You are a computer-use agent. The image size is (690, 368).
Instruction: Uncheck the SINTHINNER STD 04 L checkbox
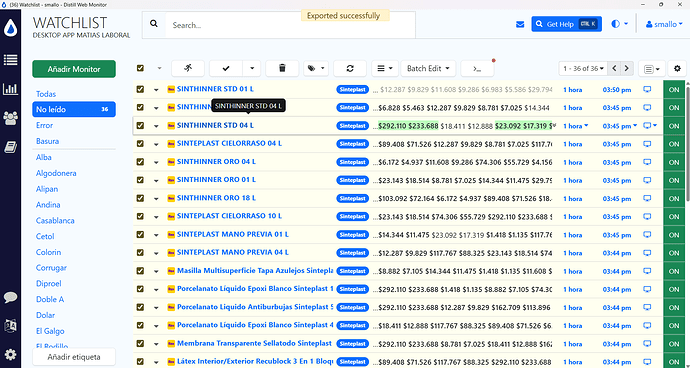pyautogui.click(x=140, y=125)
